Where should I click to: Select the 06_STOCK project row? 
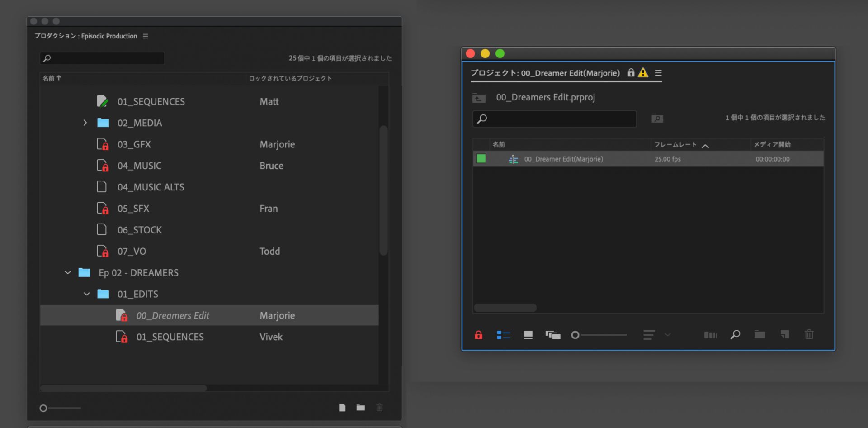[209, 230]
